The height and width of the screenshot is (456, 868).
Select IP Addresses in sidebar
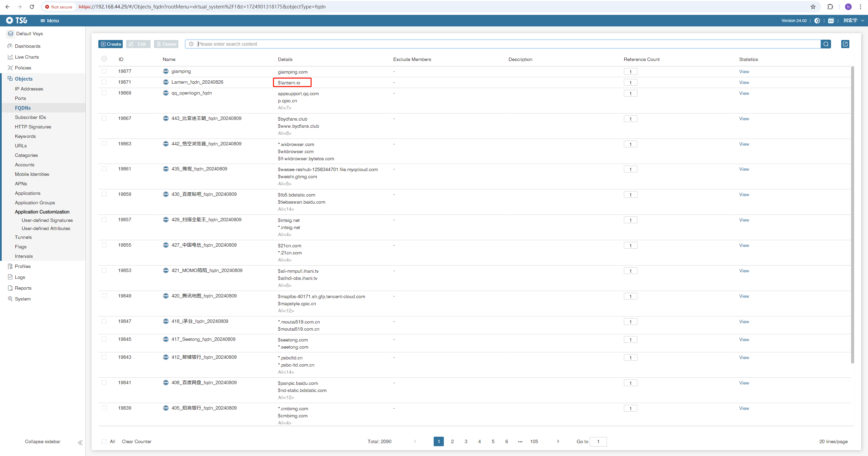pyautogui.click(x=29, y=89)
